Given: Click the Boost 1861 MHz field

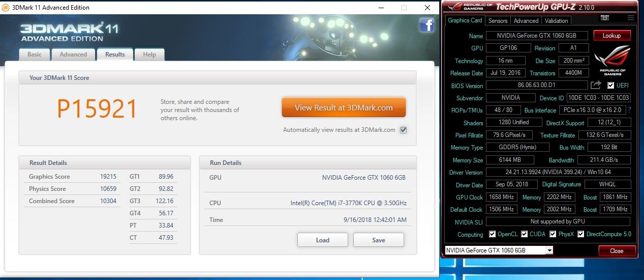Looking at the screenshot, I should 615,197.
